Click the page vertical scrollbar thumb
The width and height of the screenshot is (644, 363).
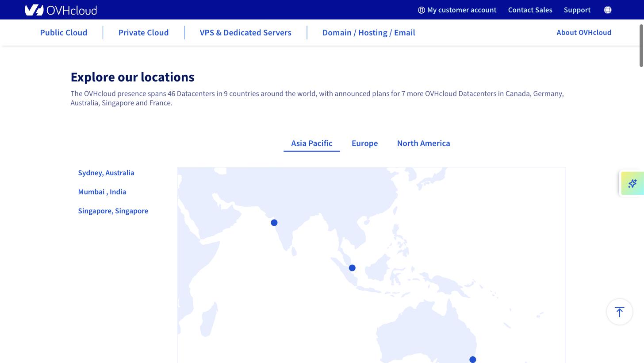click(641, 46)
